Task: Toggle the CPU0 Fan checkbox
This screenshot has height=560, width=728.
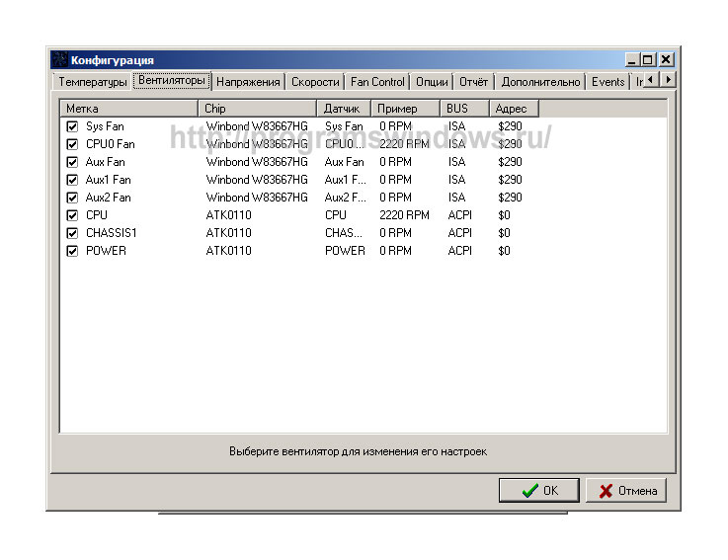Action: point(72,144)
